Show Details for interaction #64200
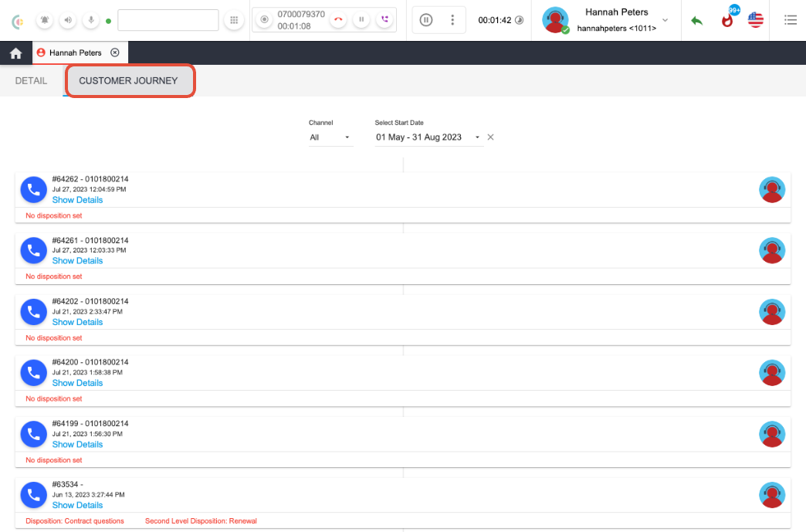The height and width of the screenshot is (532, 806). click(78, 383)
